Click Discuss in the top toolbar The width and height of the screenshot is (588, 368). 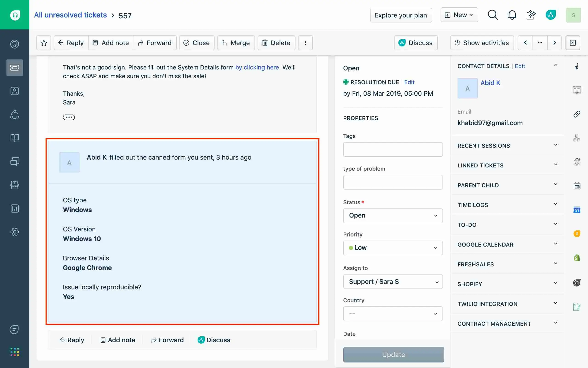(416, 43)
